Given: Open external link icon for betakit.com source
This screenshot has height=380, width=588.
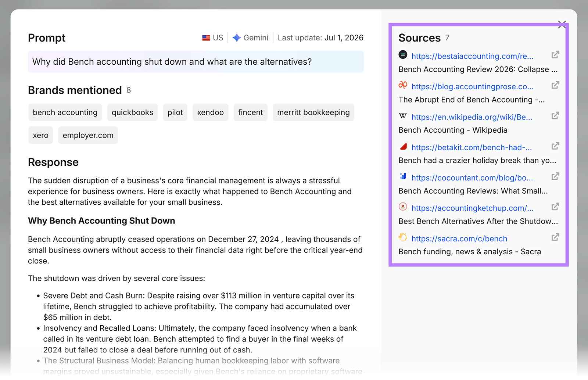Looking at the screenshot, I should pos(555,146).
